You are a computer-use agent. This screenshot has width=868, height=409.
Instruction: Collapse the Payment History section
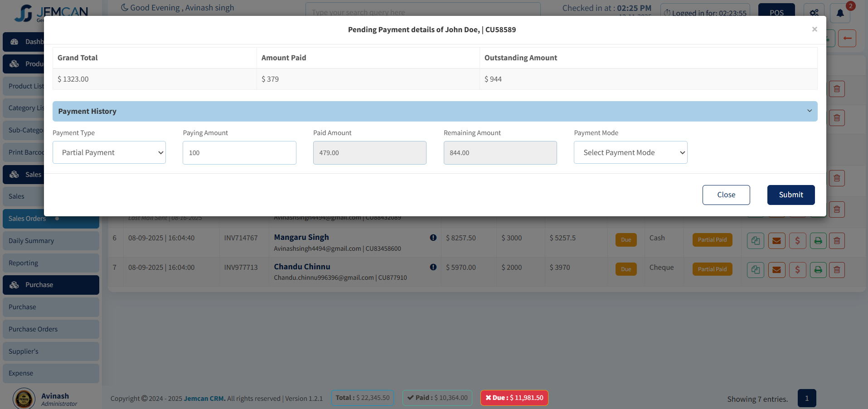[x=809, y=111]
